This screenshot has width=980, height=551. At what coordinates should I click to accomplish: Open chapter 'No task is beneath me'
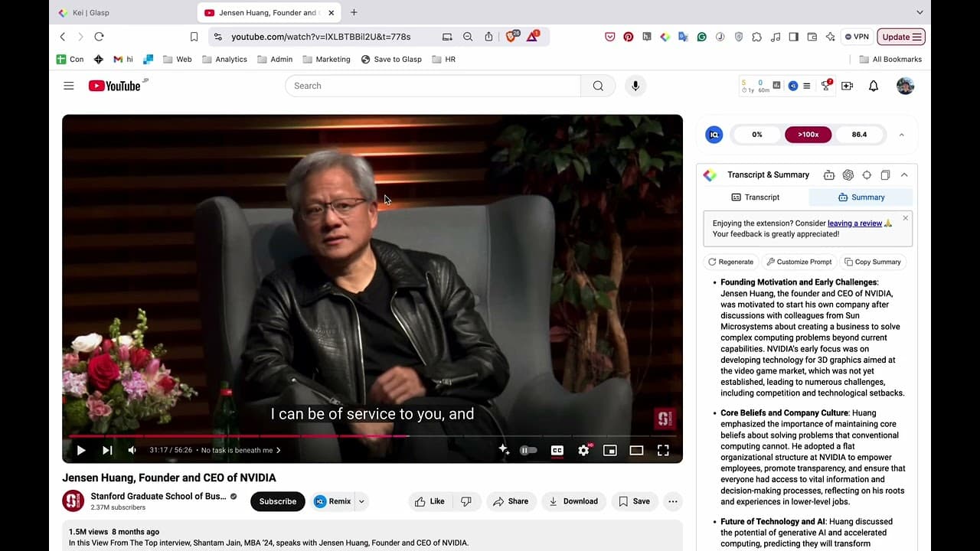240,450
